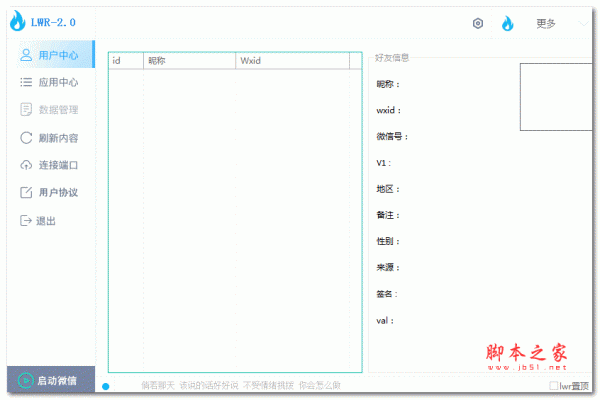Click the val： label
Viewport: 600px width, 400px height.
point(385,321)
